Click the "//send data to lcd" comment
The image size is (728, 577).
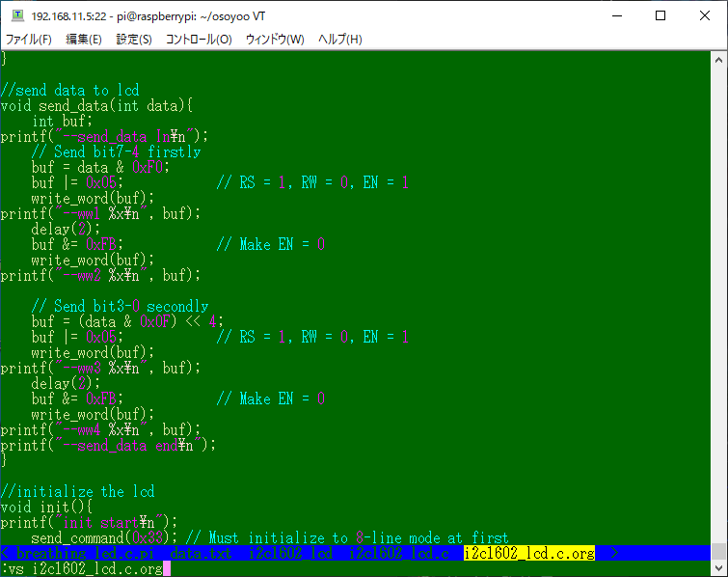click(x=69, y=90)
